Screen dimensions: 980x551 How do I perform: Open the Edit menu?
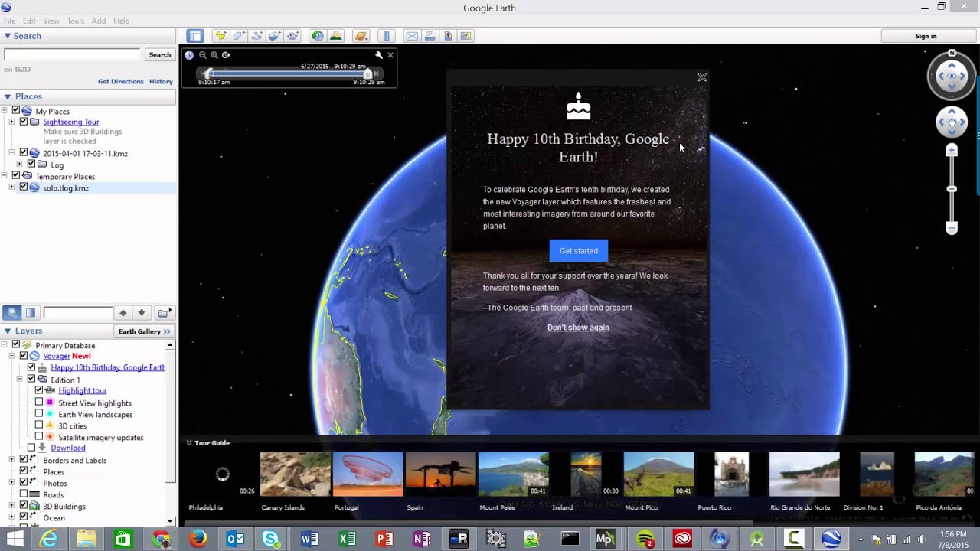(x=29, y=21)
